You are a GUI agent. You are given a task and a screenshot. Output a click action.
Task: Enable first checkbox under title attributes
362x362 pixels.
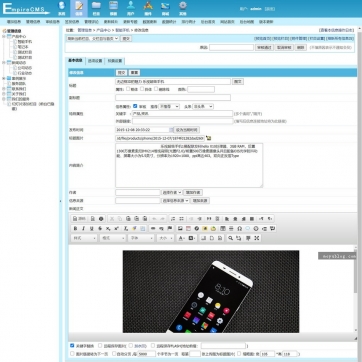[x=128, y=89]
